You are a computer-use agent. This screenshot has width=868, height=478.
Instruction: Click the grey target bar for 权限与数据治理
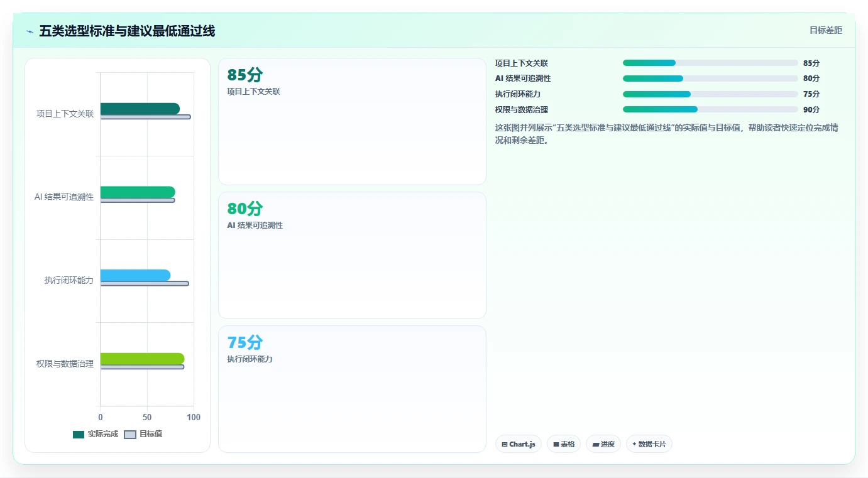[142, 367]
